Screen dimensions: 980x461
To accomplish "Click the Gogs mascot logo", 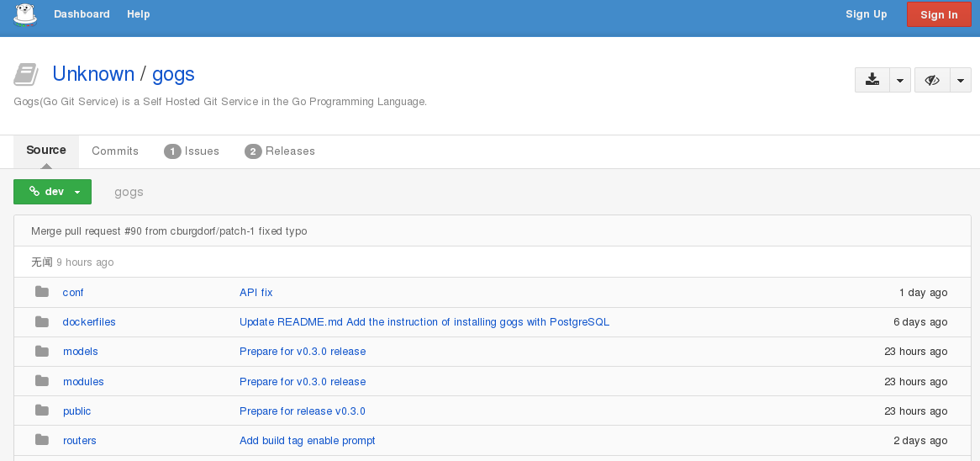I will point(25,14).
